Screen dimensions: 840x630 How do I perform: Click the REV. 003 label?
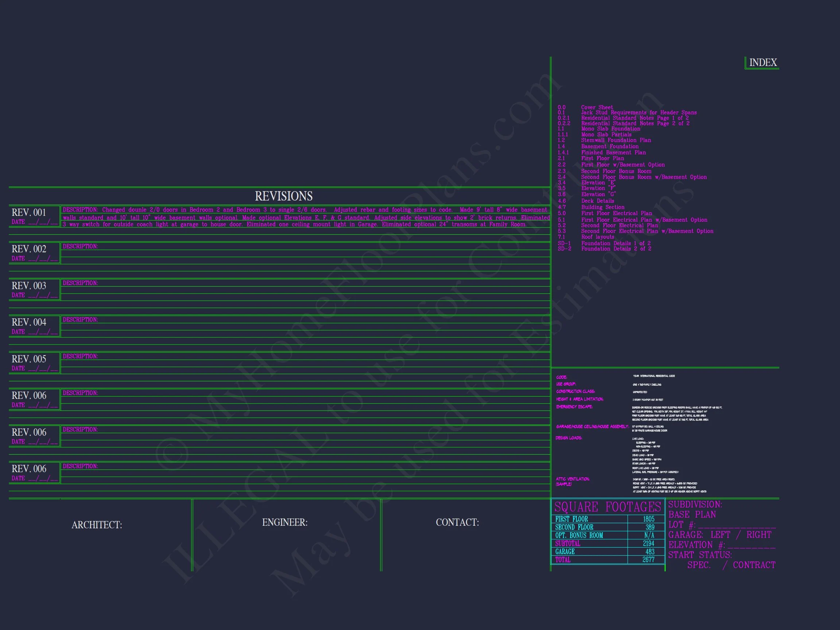[x=29, y=286]
